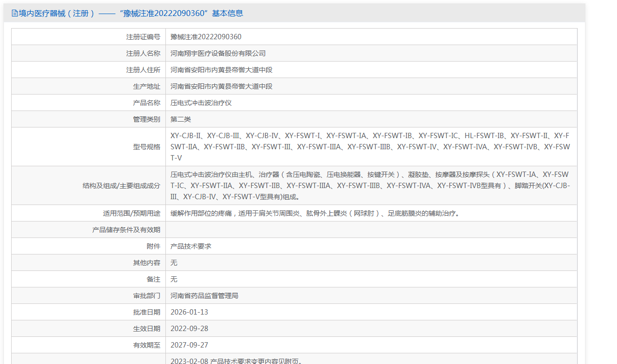The height and width of the screenshot is (364, 617).
Task: Select the label '注册证编号'
Action: [143, 37]
